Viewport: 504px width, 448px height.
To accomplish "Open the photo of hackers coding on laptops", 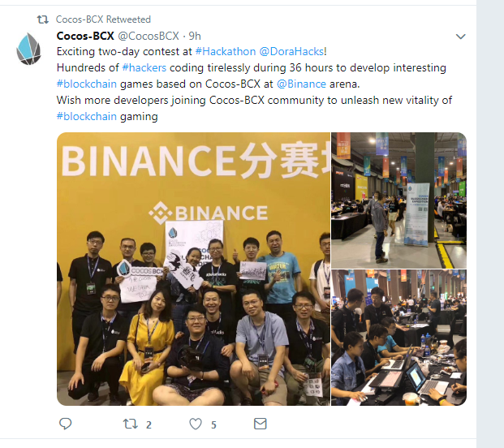I will coord(398,338).
